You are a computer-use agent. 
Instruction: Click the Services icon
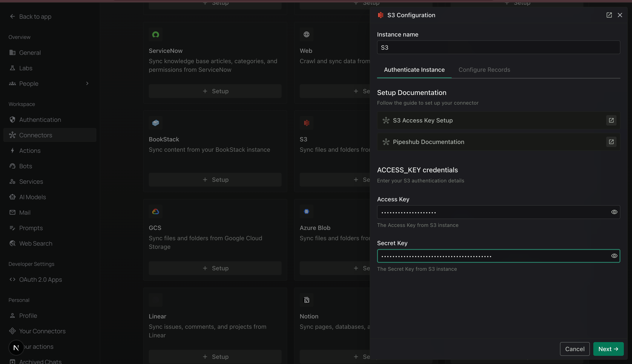click(12, 182)
